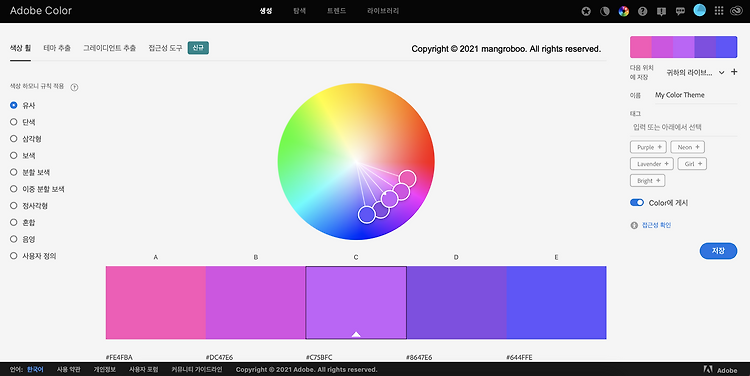Open the 커뮤니티 가이드라인 footer link
Viewport: 750px width, 376px height.
(x=197, y=369)
